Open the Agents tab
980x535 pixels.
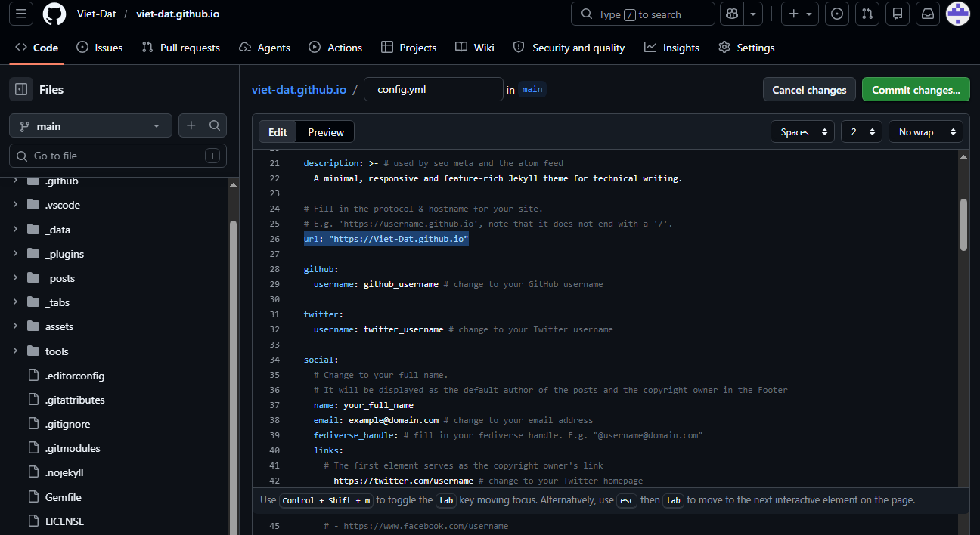pyautogui.click(x=265, y=48)
